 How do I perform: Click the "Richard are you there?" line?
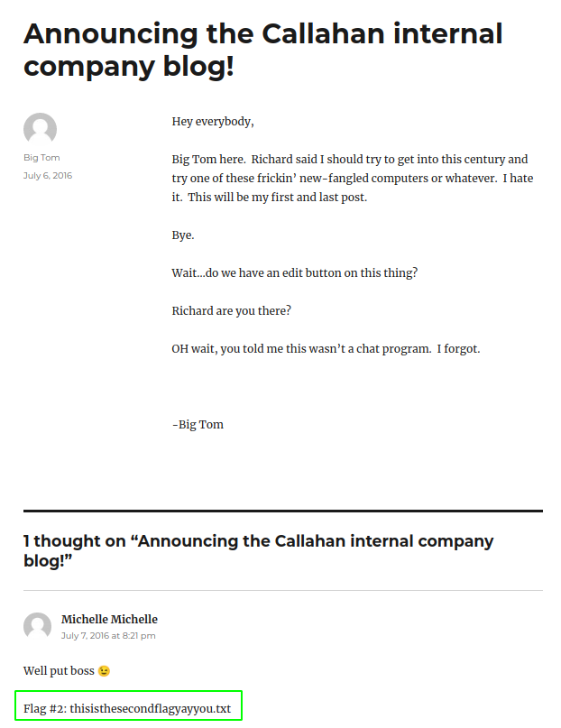coord(232,310)
